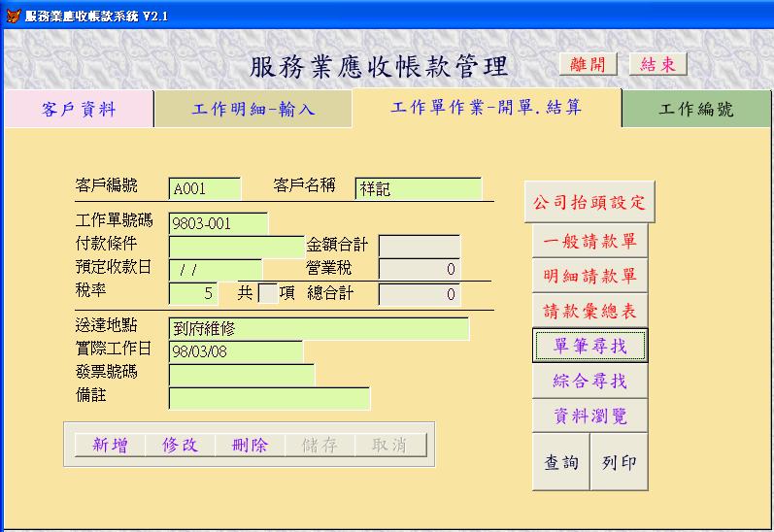Click 新增 to add a record

coord(110,445)
